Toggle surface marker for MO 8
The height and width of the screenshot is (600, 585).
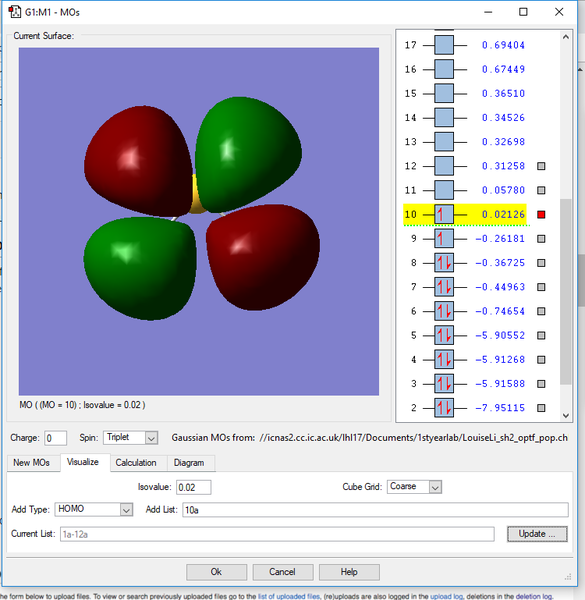pos(541,263)
